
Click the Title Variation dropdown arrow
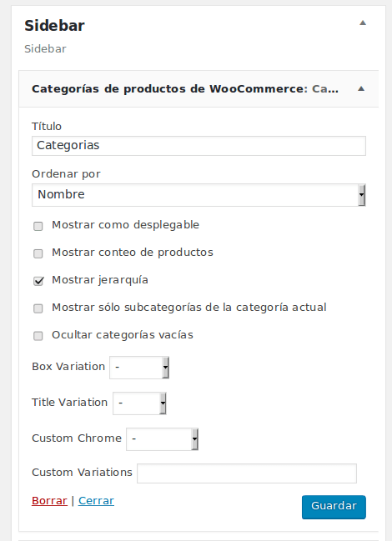163,403
